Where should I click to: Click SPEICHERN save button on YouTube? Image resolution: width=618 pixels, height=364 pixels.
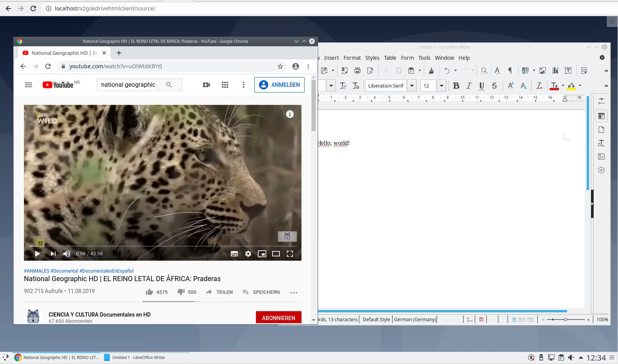pyautogui.click(x=261, y=292)
